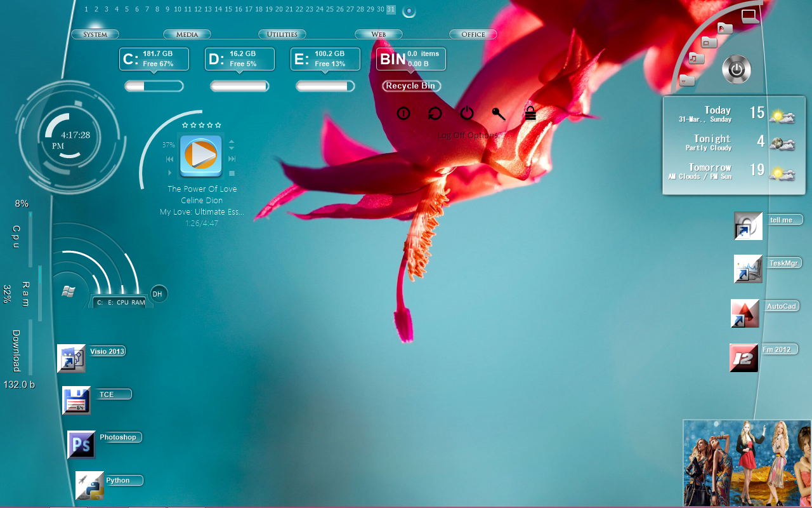Viewport: 812px width, 508px height.
Task: Open the AutoCad shortcut icon
Action: [x=745, y=313]
